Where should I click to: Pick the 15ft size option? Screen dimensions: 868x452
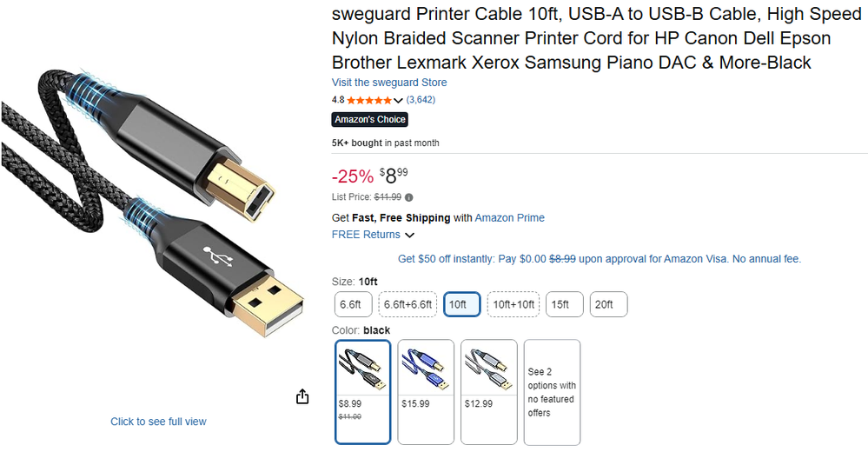564,304
